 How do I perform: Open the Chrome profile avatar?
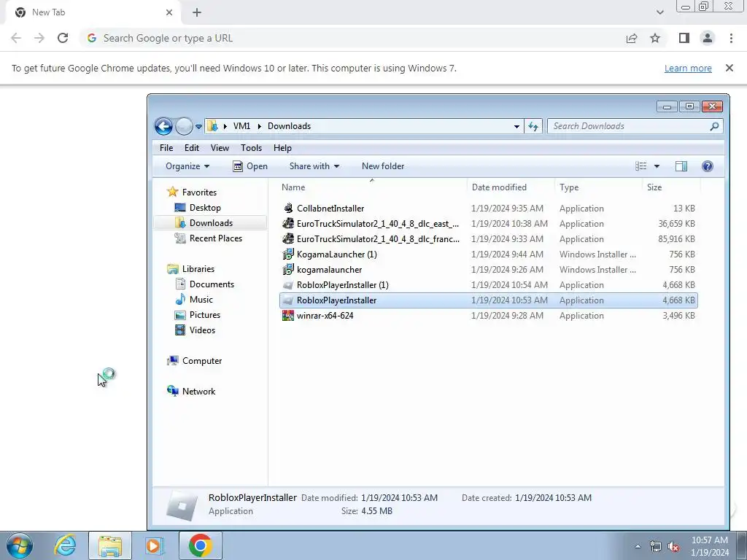tap(708, 38)
